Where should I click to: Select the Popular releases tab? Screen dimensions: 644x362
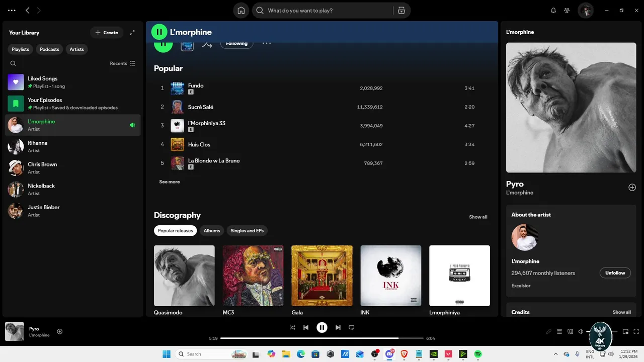click(175, 231)
